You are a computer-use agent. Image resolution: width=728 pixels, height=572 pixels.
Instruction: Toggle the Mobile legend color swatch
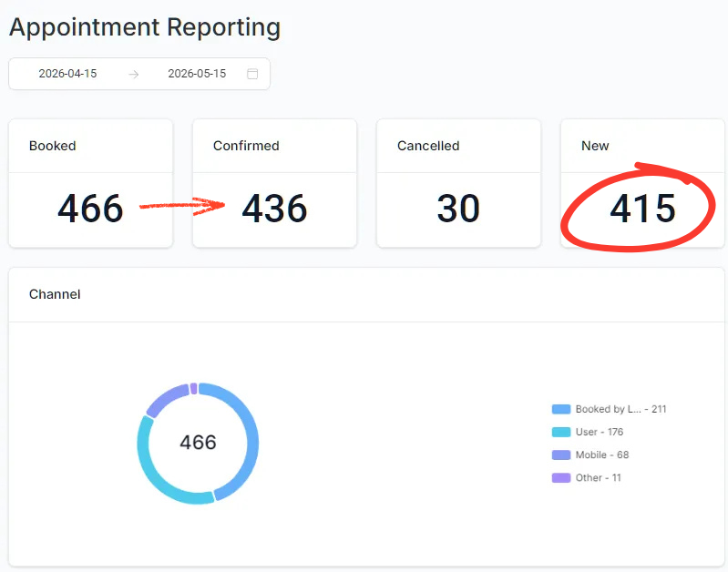(x=561, y=455)
